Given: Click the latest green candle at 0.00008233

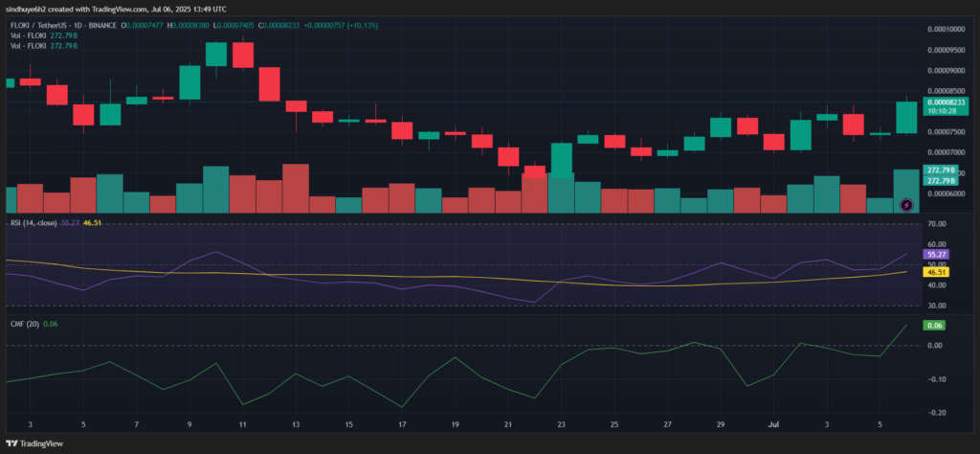Looking at the screenshot, I should coord(906,117).
